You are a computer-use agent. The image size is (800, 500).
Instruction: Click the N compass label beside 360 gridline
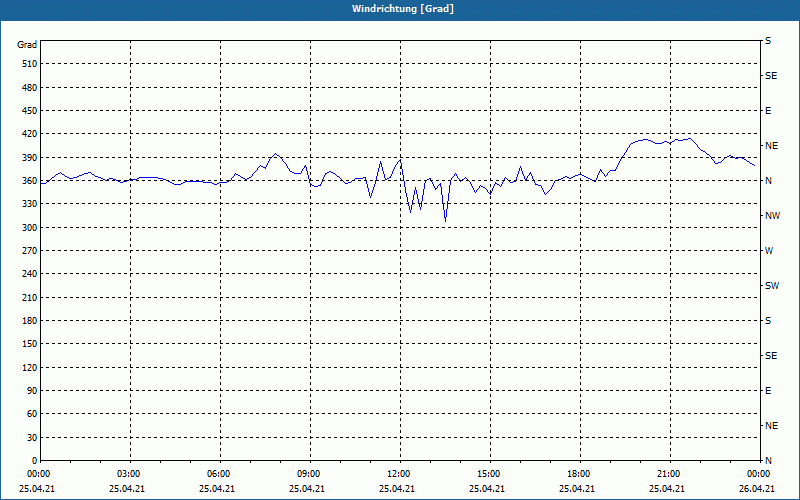pyautogui.click(x=768, y=181)
